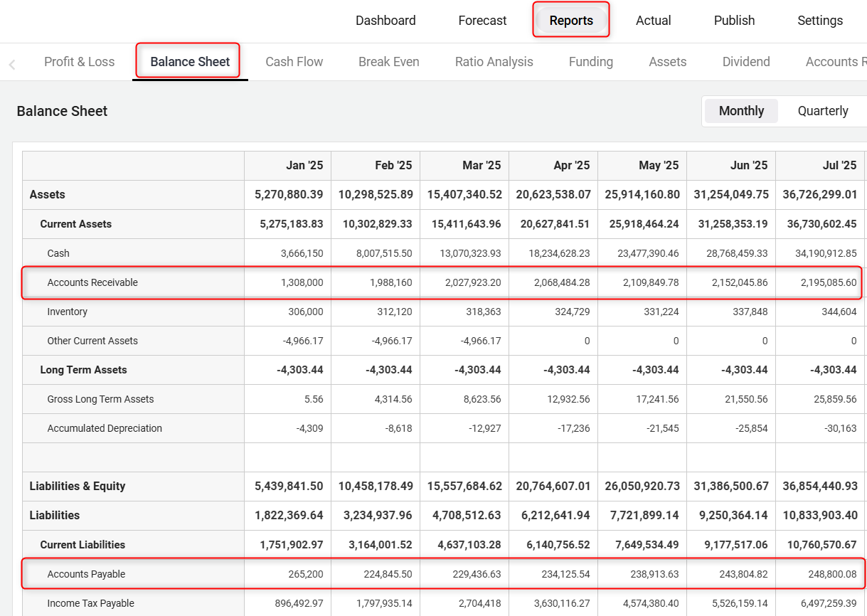Open the Cash Flow tab
867x616 pixels.
(x=294, y=62)
